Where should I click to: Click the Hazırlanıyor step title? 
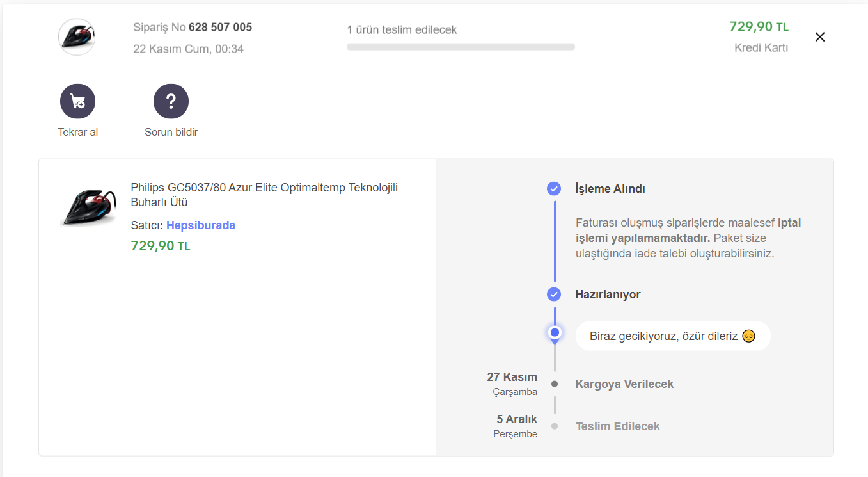608,295
